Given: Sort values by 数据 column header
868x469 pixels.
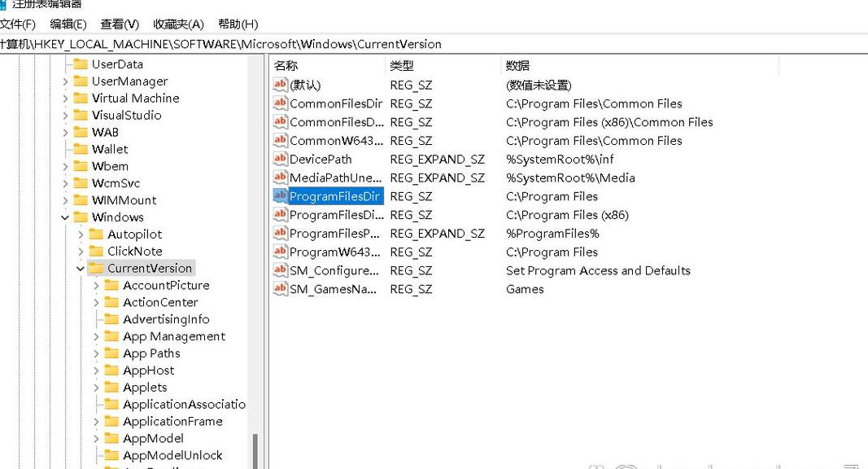Looking at the screenshot, I should 640,65.
